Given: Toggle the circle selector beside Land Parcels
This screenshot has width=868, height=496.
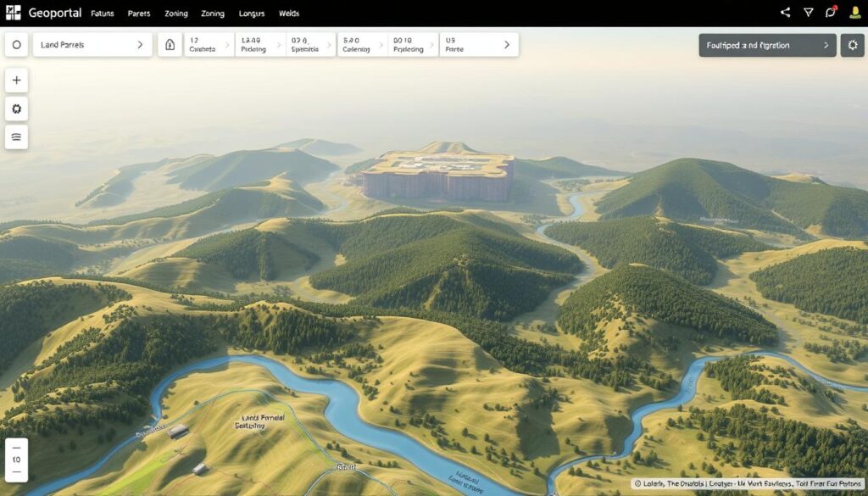Looking at the screenshot, I should click(16, 45).
